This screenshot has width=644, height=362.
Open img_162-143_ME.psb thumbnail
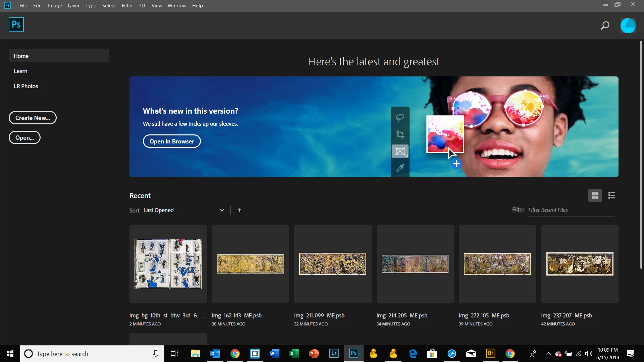click(x=250, y=264)
